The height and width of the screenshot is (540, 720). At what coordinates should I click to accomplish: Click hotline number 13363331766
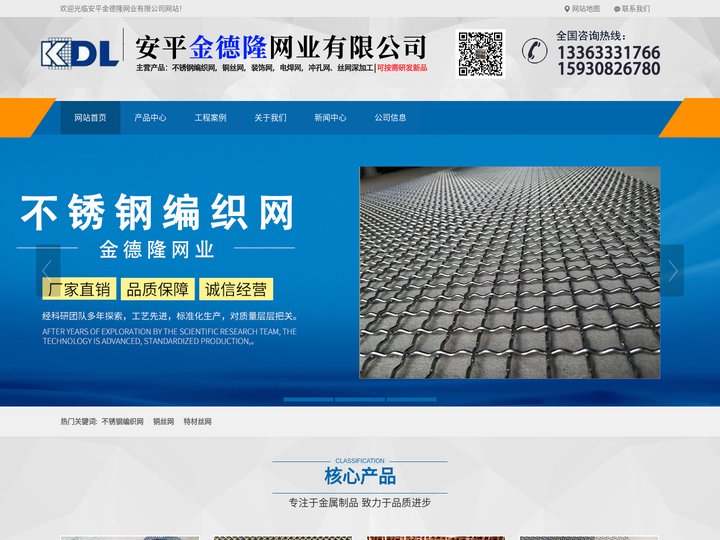[609, 52]
